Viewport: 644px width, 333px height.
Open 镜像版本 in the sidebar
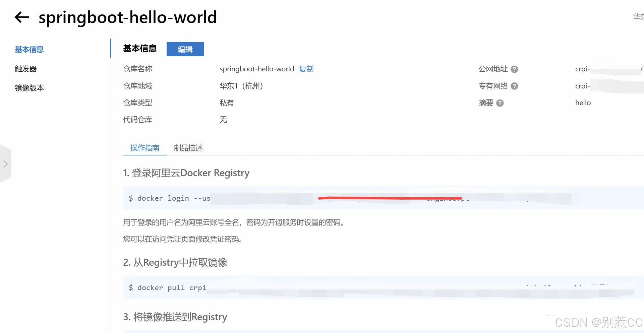click(29, 88)
